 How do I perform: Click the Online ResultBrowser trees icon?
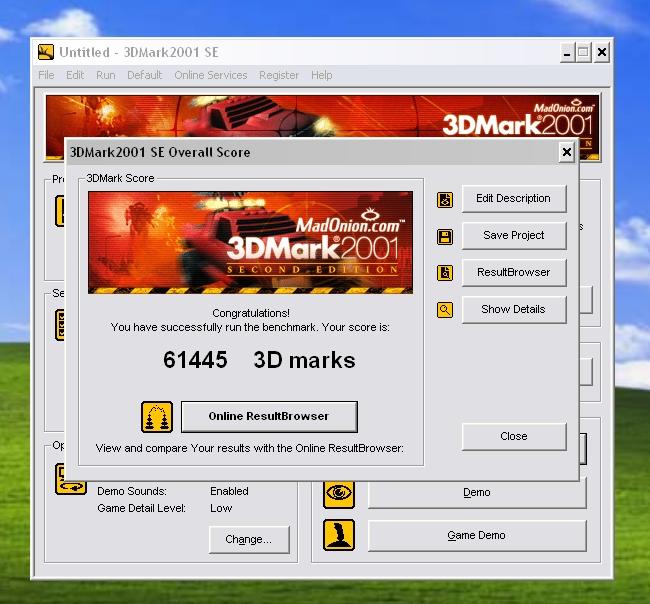pos(157,417)
